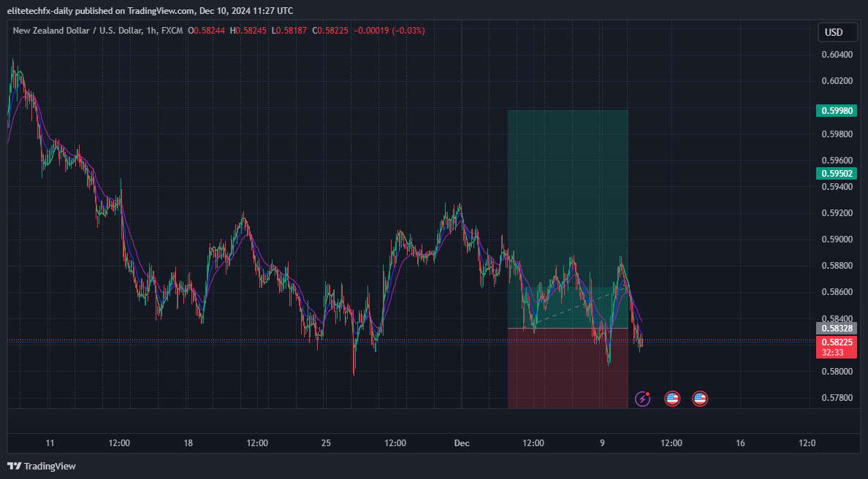The width and height of the screenshot is (868, 479).
Task: Click the 0.58800 price axis label
Action: (837, 266)
